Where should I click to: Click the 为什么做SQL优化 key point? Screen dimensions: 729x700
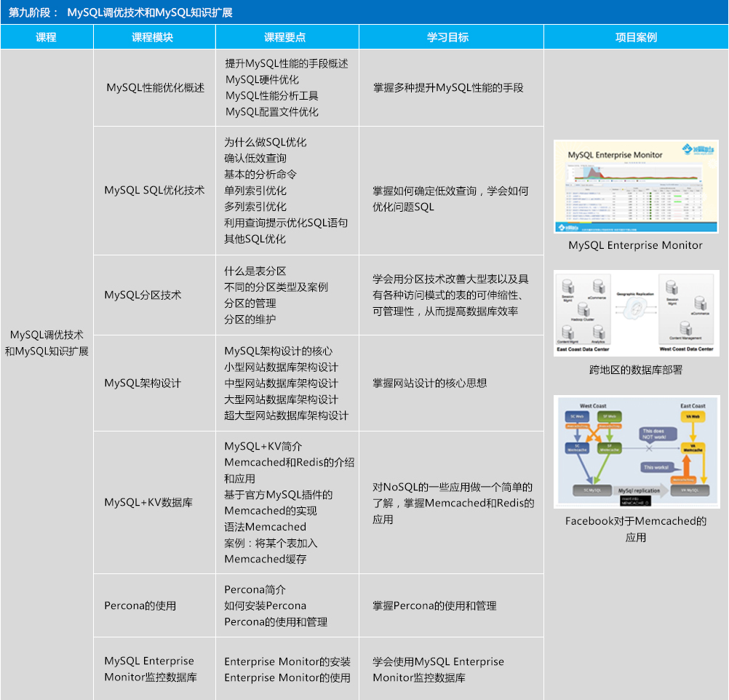(265, 143)
